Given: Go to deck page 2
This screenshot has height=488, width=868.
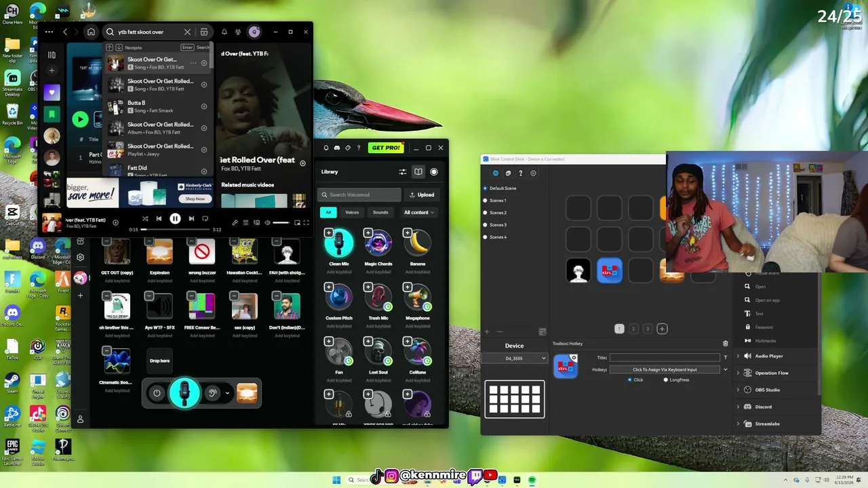Looking at the screenshot, I should (633, 329).
